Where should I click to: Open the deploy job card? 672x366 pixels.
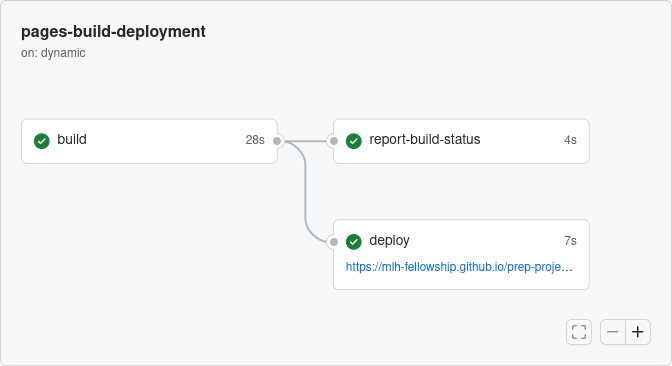tap(461, 255)
